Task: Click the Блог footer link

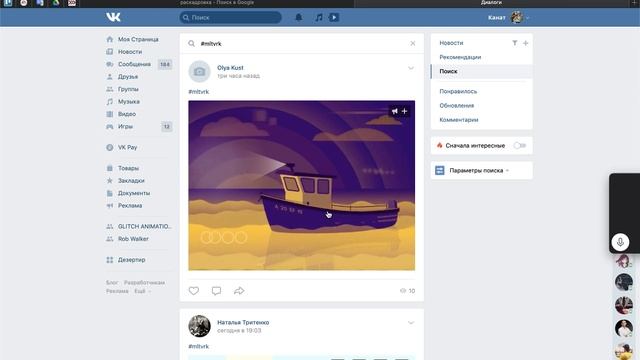Action: click(x=112, y=282)
